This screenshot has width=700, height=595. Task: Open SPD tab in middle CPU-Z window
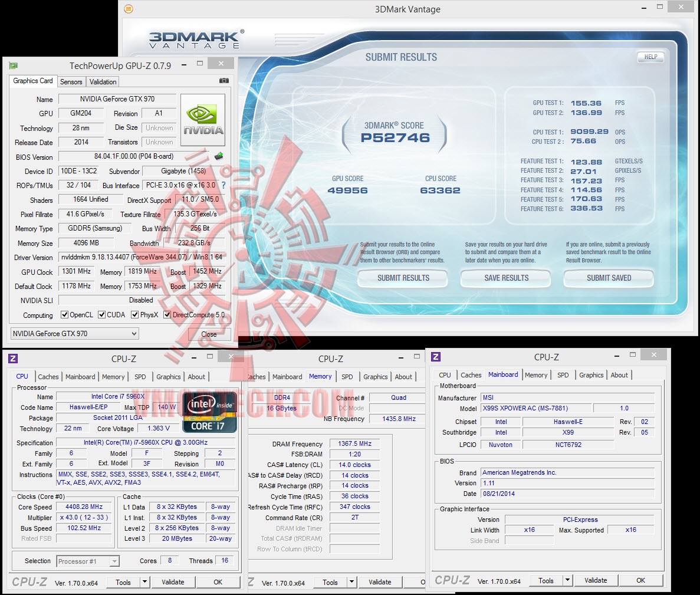click(x=347, y=377)
